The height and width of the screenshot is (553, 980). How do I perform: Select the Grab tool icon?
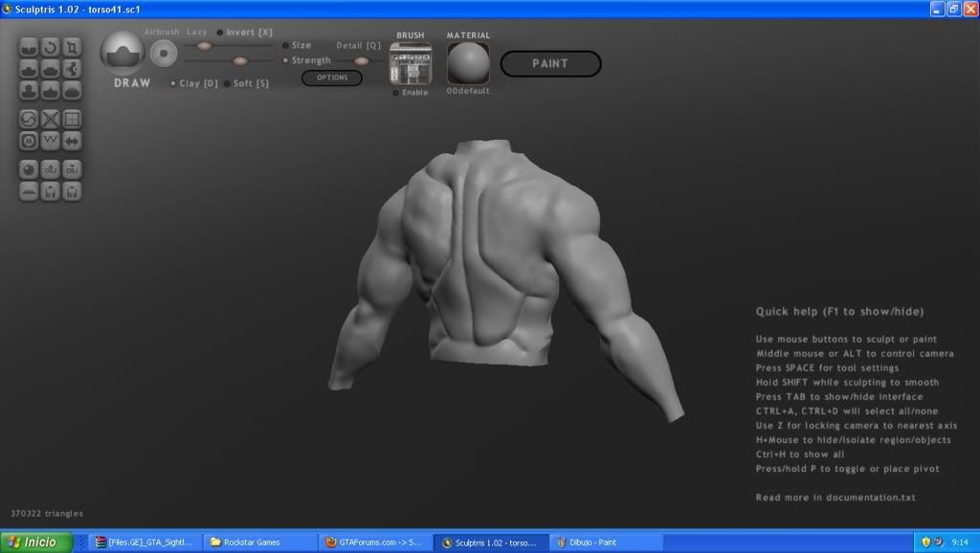click(x=72, y=68)
